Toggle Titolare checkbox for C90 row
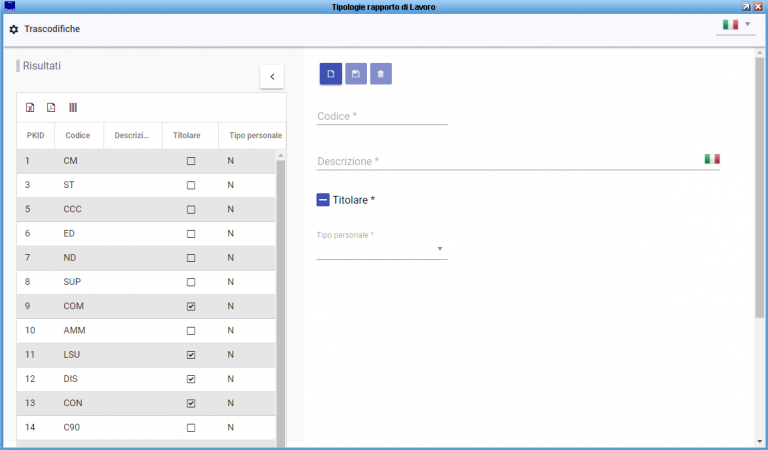 click(x=191, y=427)
